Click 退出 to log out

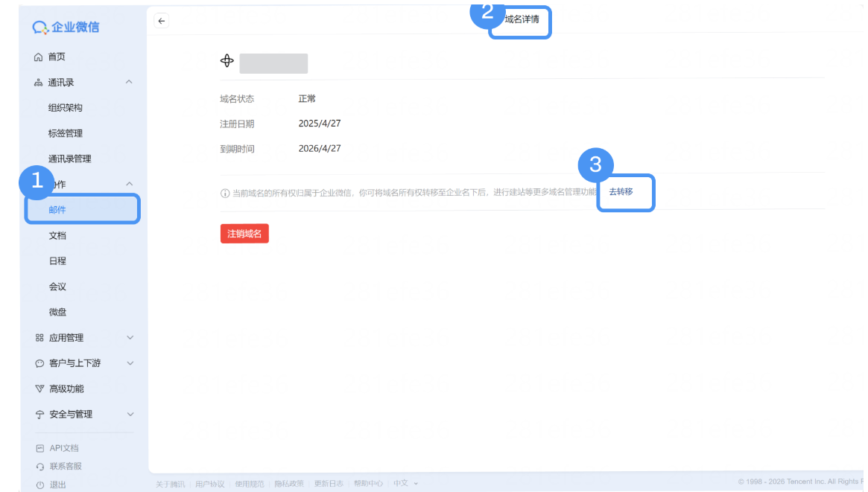click(x=58, y=485)
